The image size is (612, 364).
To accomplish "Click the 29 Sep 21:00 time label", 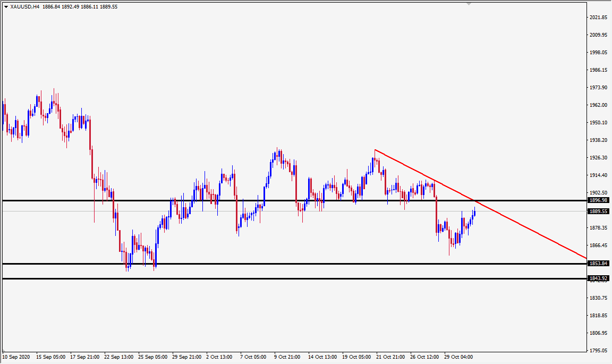I will 186,357.
